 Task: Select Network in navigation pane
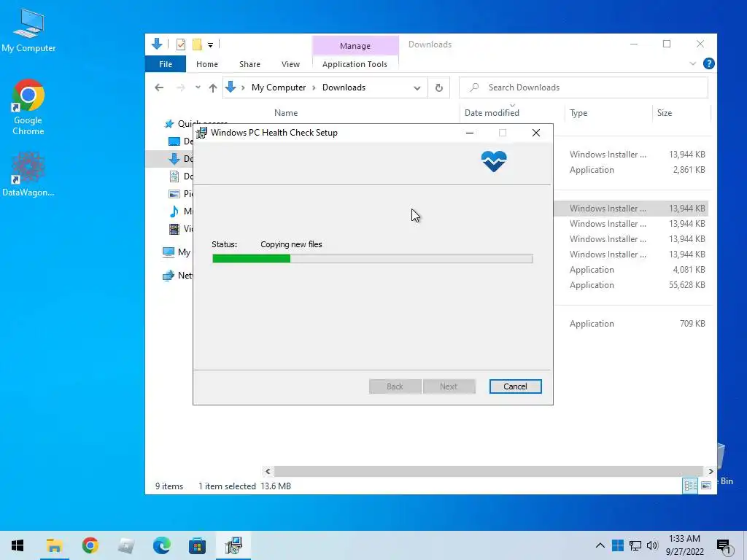click(x=177, y=275)
